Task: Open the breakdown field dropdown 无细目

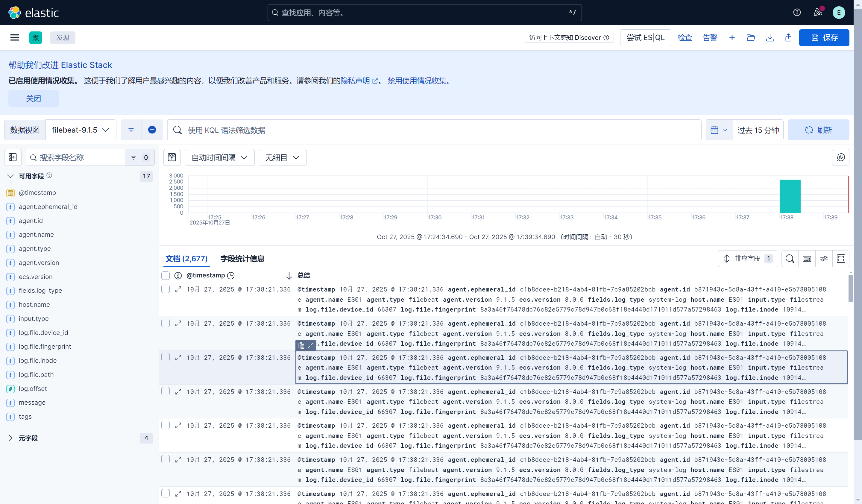Action: coord(283,157)
